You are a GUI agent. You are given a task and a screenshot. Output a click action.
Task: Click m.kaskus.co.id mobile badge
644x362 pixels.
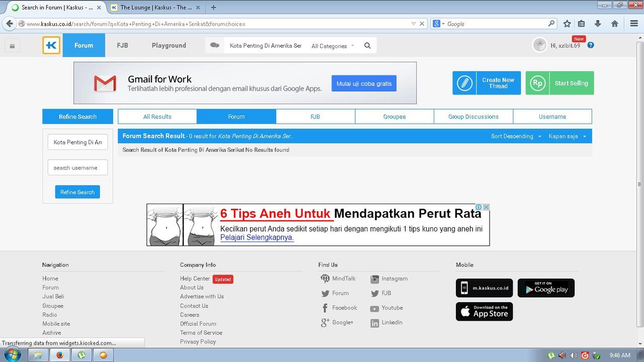pos(485,288)
